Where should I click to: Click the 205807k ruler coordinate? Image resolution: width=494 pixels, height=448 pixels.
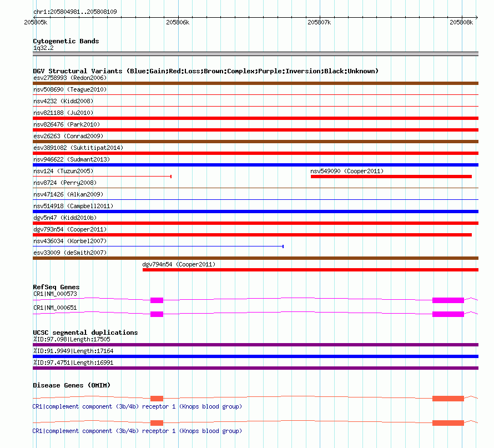(x=319, y=22)
